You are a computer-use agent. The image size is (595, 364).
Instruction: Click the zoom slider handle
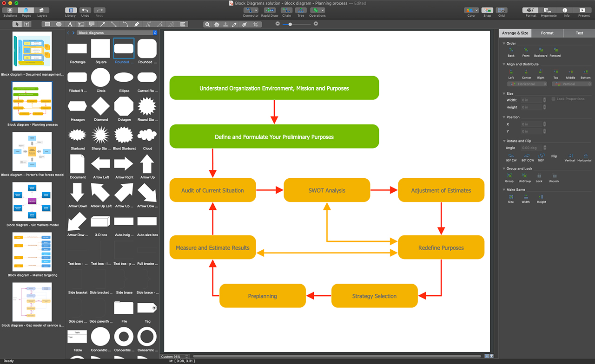click(290, 24)
